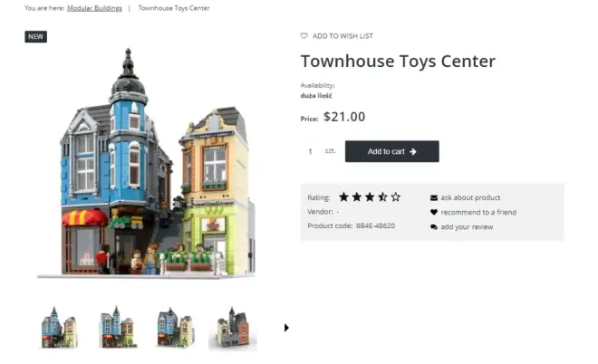Open the Modular Buildings breadcrumb link
Viewport: 598px width, 364px height.
point(94,8)
